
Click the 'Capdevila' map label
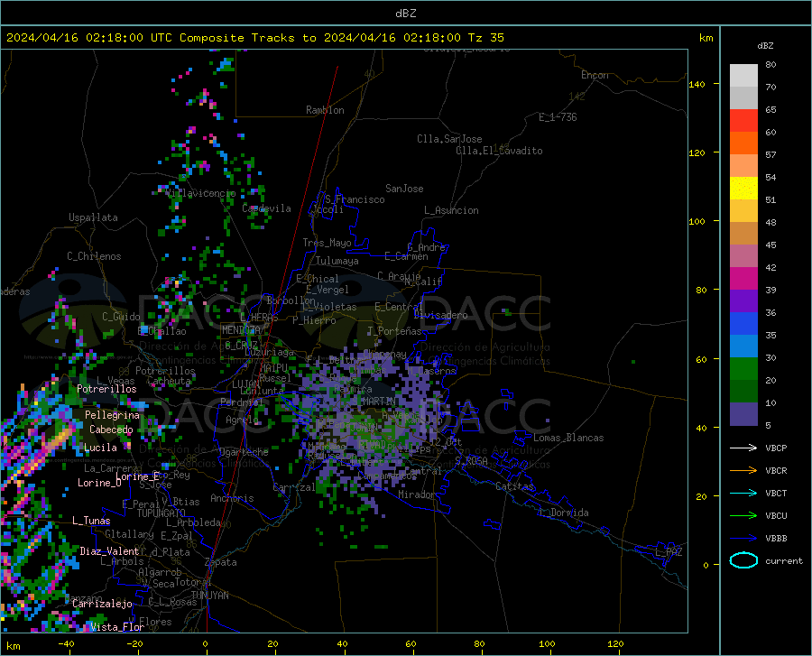266,208
